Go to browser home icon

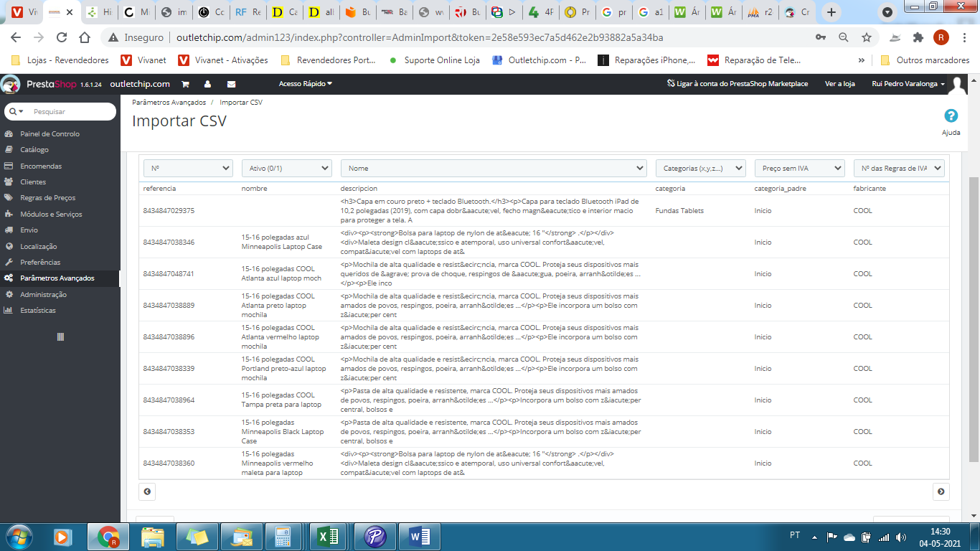click(x=85, y=37)
